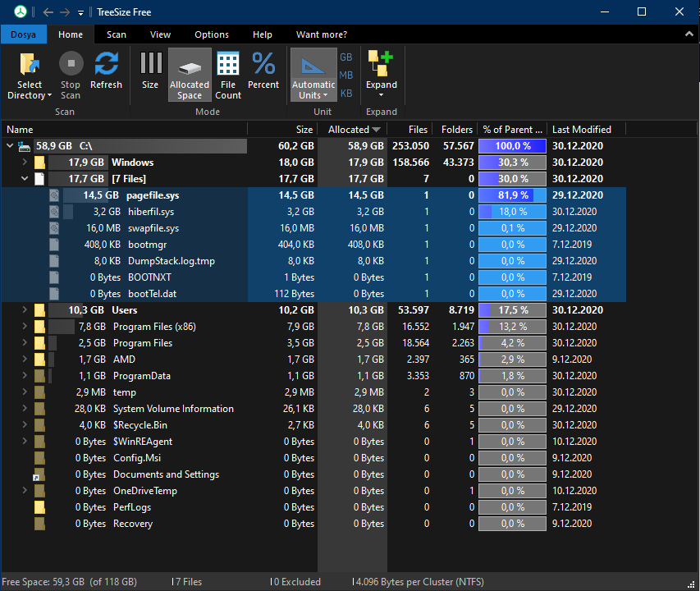This screenshot has height=591, width=700.
Task: Go forward using the right arrow
Action: coord(65,12)
